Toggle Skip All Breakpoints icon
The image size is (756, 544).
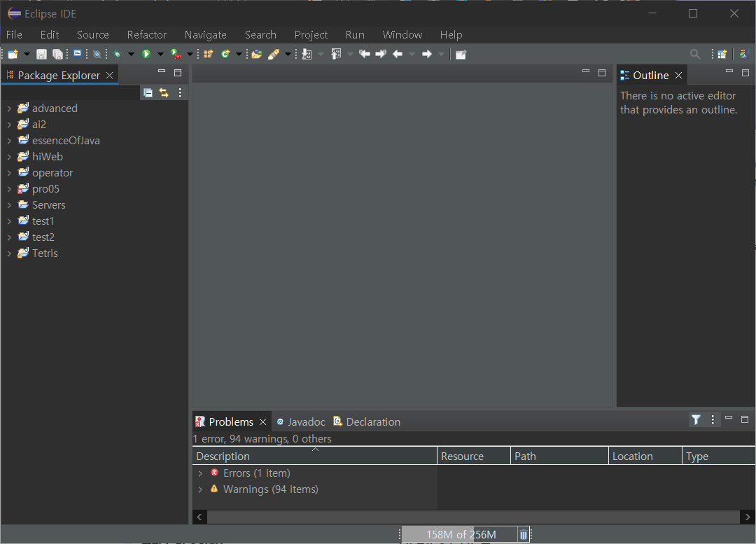(97, 54)
